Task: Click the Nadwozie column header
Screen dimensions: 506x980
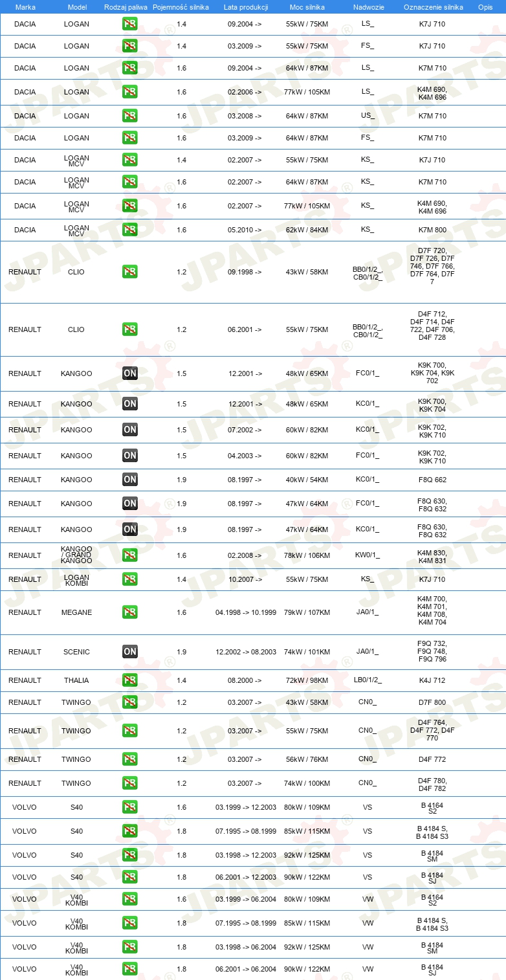Action: pos(368,7)
